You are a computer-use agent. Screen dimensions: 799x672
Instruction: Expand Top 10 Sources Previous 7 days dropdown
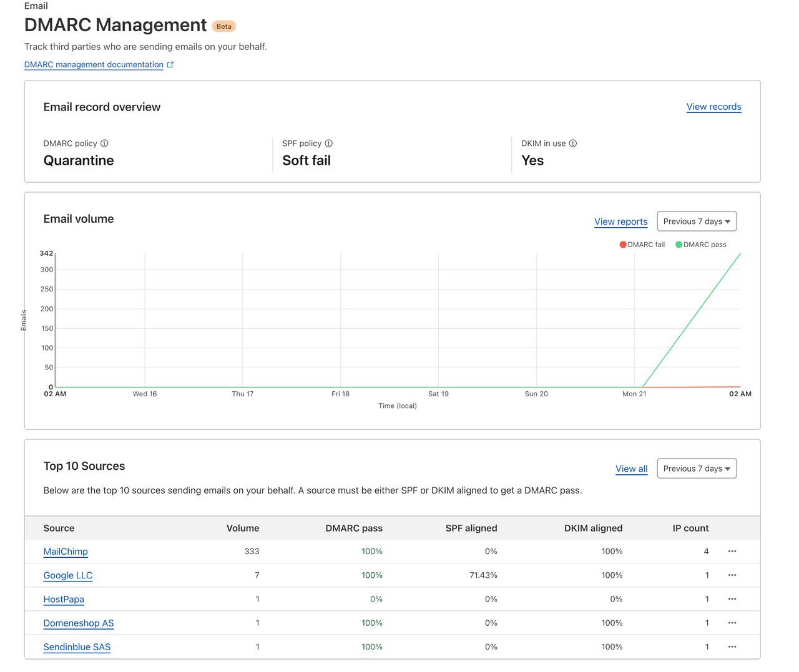pos(697,469)
